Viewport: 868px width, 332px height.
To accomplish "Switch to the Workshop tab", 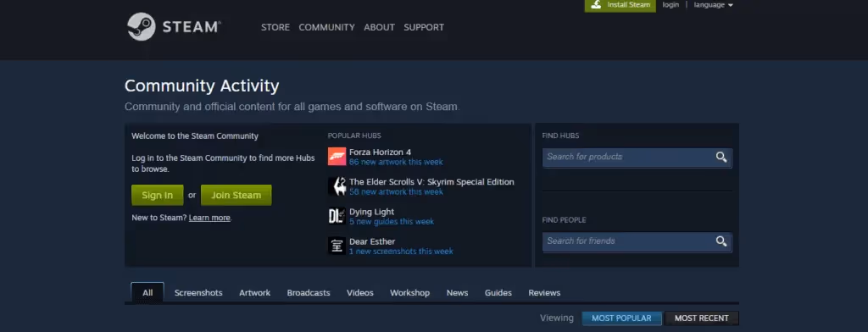I will [409, 293].
